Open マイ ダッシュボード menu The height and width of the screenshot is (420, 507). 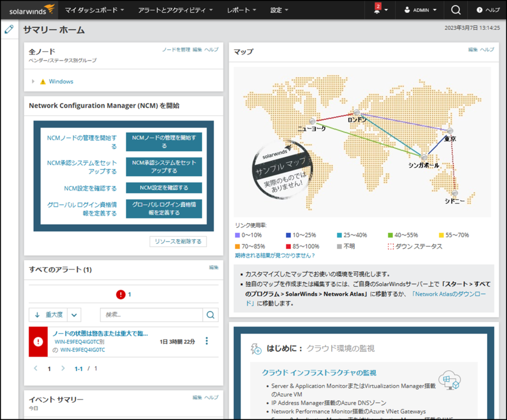point(95,10)
